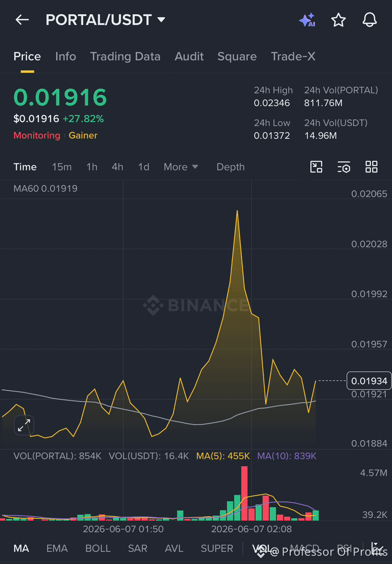Click the MA(5): 455K label
Screen dimensions: 392x564
pos(223,456)
